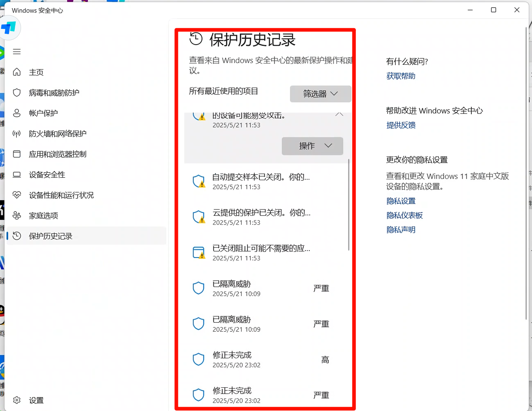532x411 pixels.
Task: Click the gear icon beside 设置
Action: (17, 400)
